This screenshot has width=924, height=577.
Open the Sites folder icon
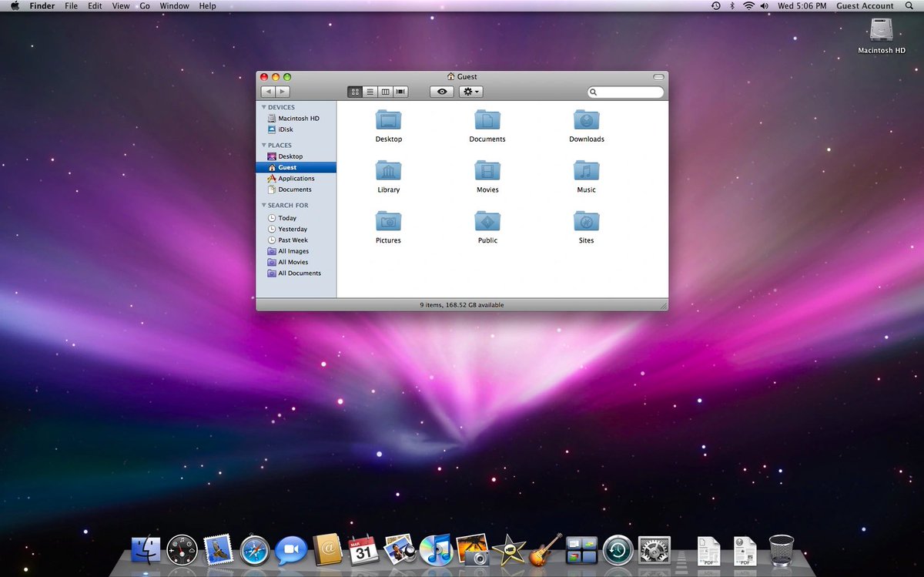click(587, 221)
